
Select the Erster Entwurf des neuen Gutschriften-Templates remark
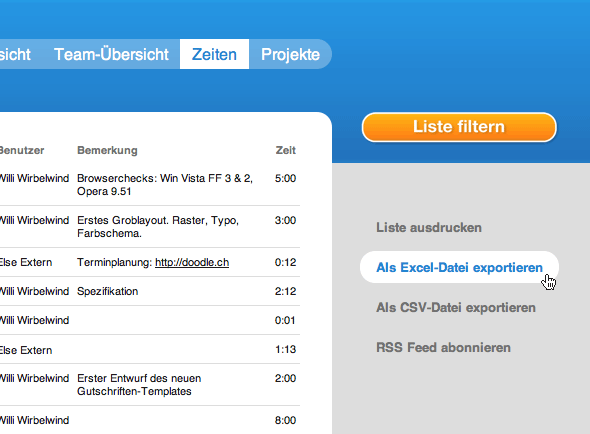[x=139, y=385]
